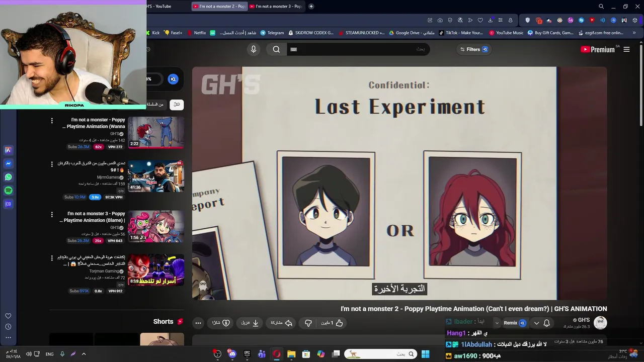Select the من السلسلة filter chip
Image resolution: width=644 pixels, height=362 pixels.
pos(155,105)
